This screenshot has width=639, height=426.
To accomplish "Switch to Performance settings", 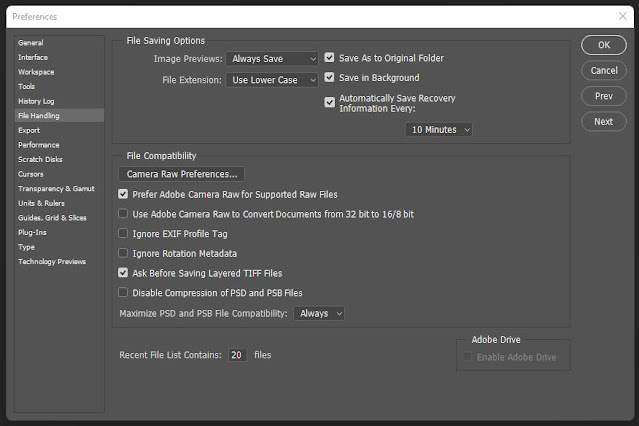I will point(38,145).
